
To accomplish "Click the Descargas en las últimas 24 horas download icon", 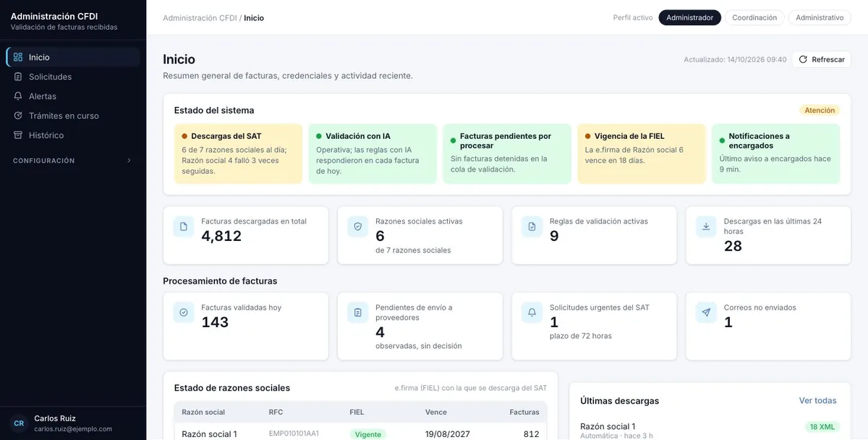I will click(x=707, y=227).
